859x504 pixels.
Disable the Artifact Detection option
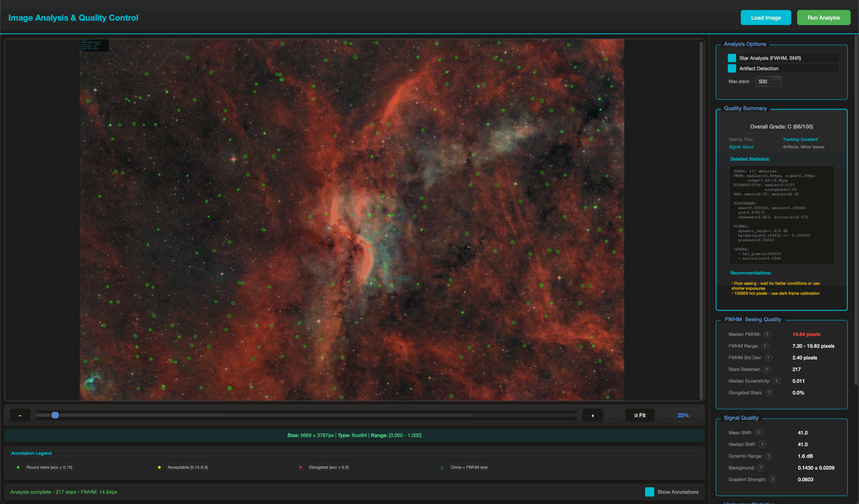coord(731,68)
